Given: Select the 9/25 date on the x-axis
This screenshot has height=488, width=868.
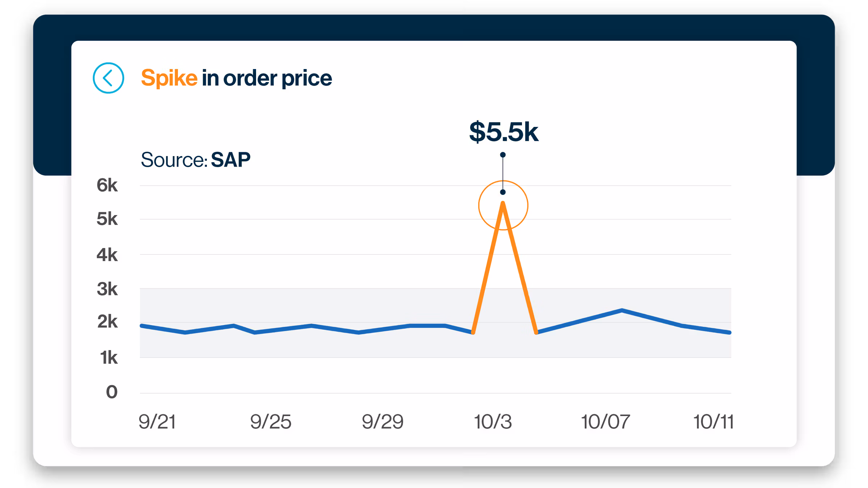Looking at the screenshot, I should tap(271, 422).
